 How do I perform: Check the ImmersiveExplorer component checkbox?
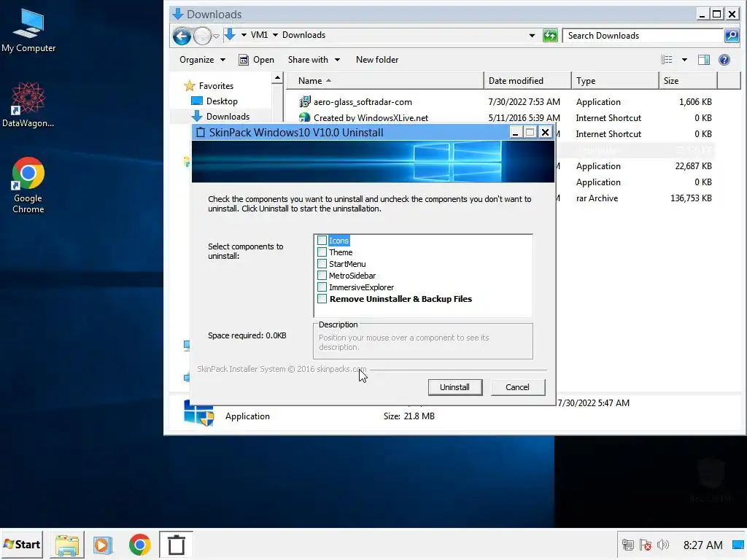point(322,287)
